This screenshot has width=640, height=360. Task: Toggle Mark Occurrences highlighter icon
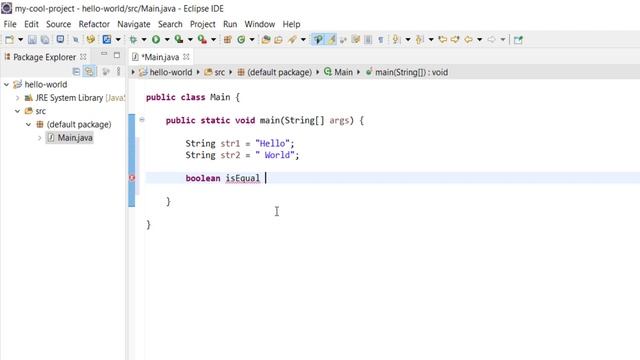(332, 40)
